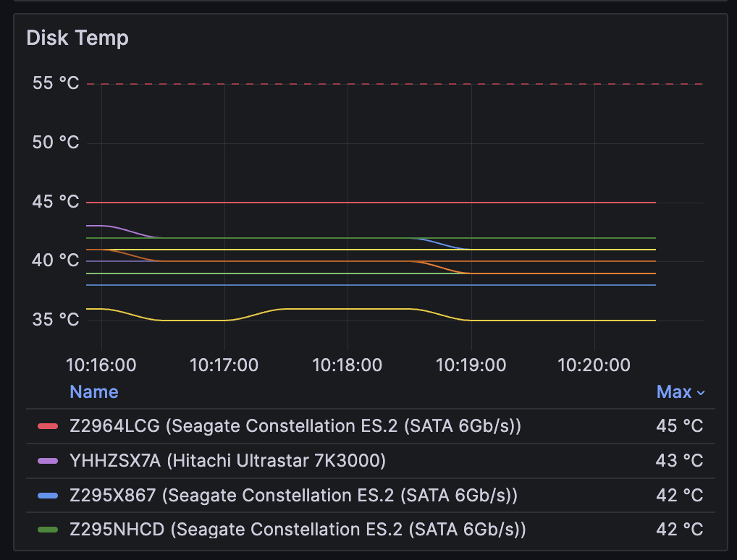Open the blue swatch for Z295X867 series
This screenshot has width=737, height=560.
click(48, 496)
